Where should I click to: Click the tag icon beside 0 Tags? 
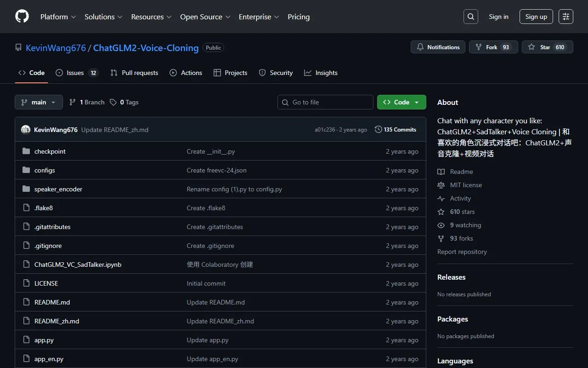coord(113,102)
